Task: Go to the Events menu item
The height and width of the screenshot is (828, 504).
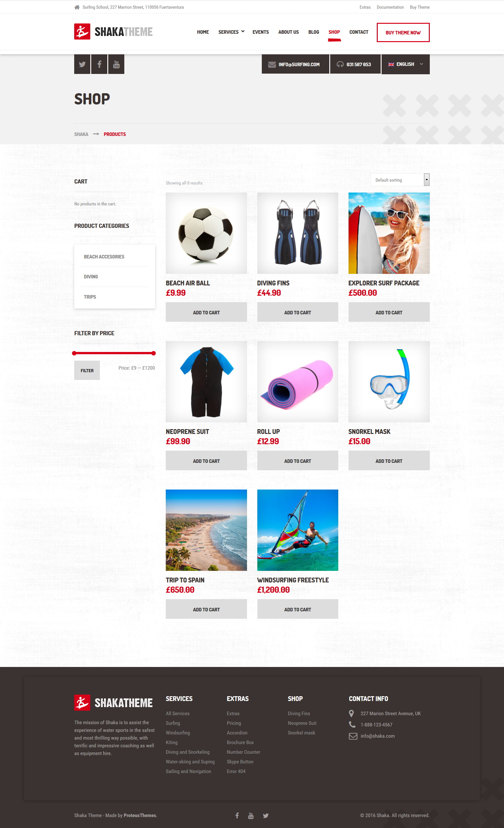Action: coord(261,32)
